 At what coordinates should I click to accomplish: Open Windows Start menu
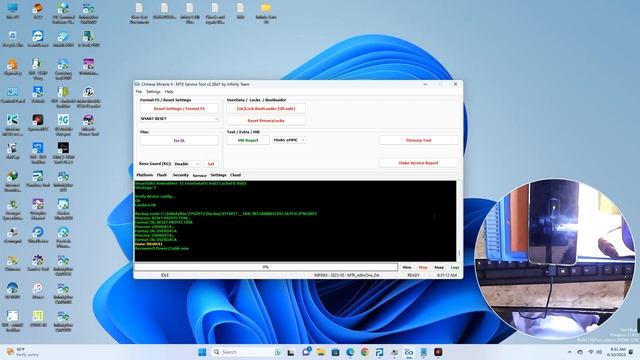pos(202,352)
